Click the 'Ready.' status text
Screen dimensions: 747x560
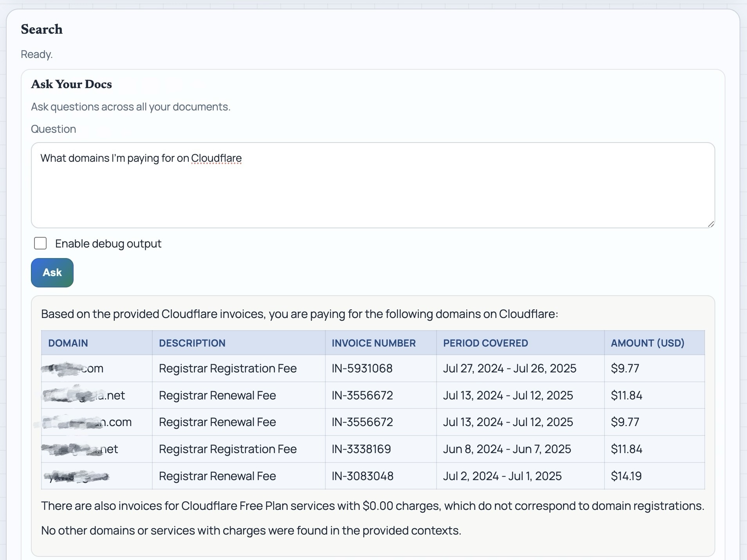36,54
